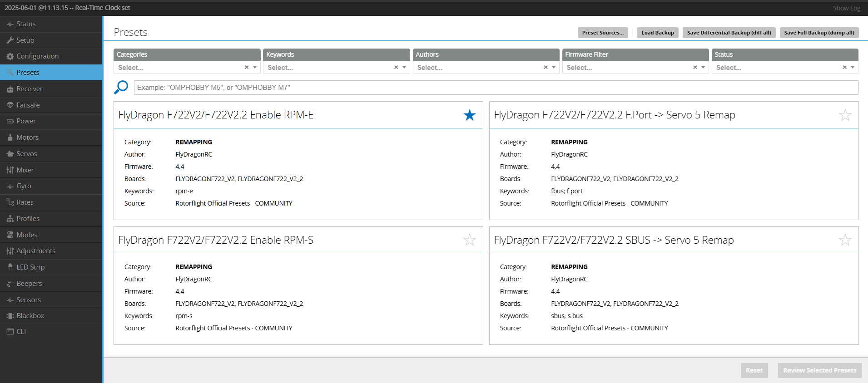Click the Reset button
Viewport: 868px width, 383px height.
[x=754, y=370]
